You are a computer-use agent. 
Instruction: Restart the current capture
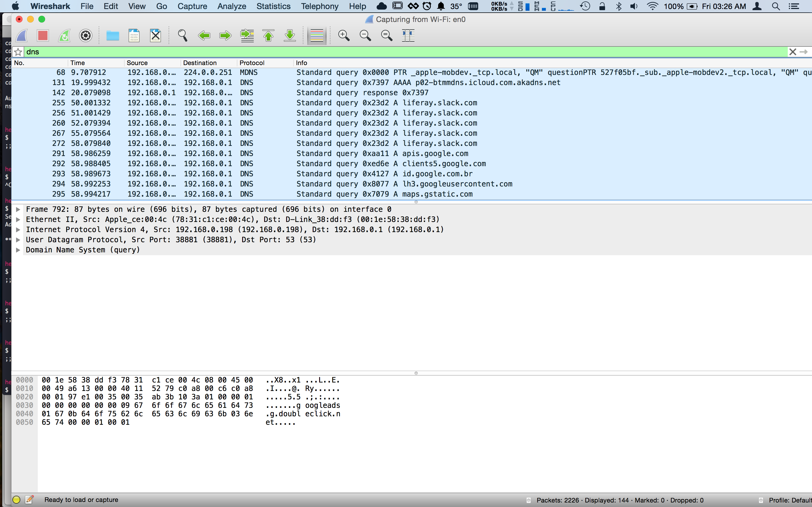pos(64,35)
